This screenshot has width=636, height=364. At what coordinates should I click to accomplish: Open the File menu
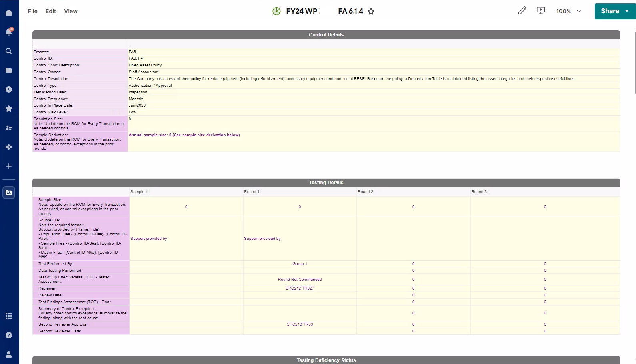pyautogui.click(x=33, y=11)
